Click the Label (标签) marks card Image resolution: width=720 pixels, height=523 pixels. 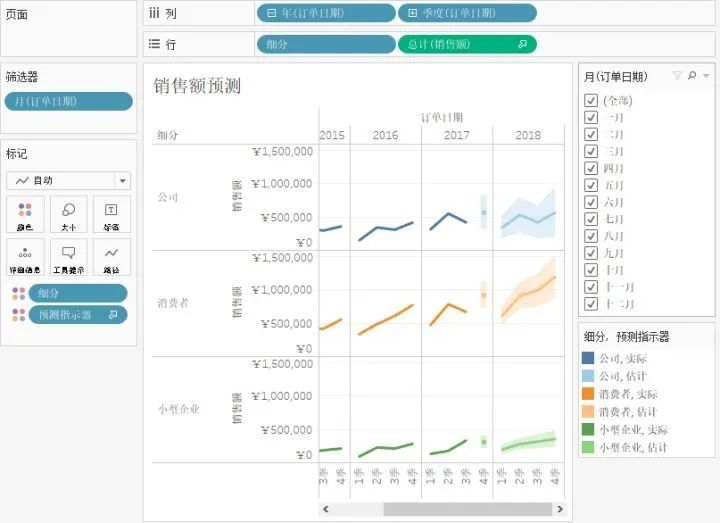click(x=112, y=214)
